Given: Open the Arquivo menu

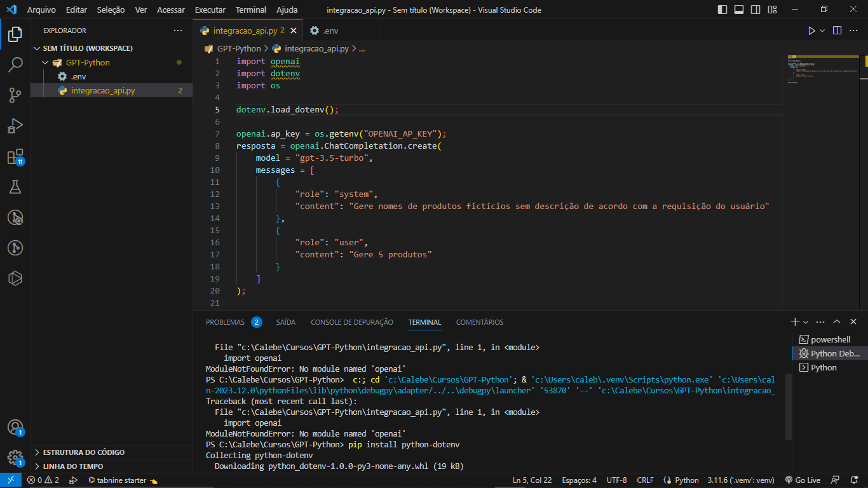Looking at the screenshot, I should 41,10.
